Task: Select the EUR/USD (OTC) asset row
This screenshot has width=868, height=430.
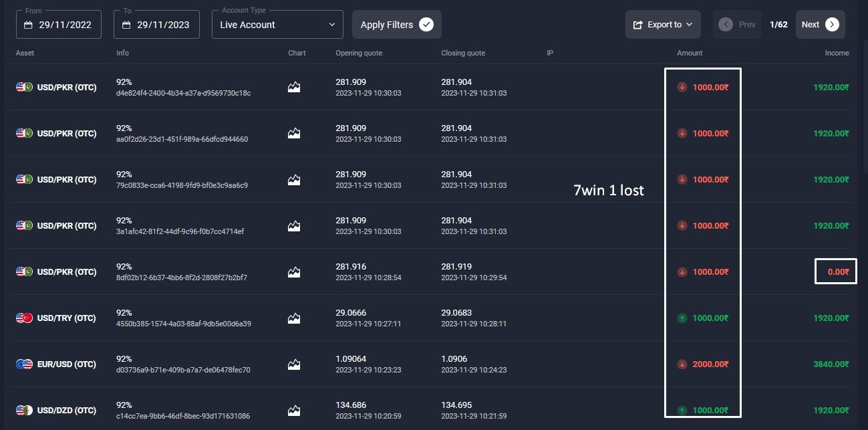Action: click(66, 364)
